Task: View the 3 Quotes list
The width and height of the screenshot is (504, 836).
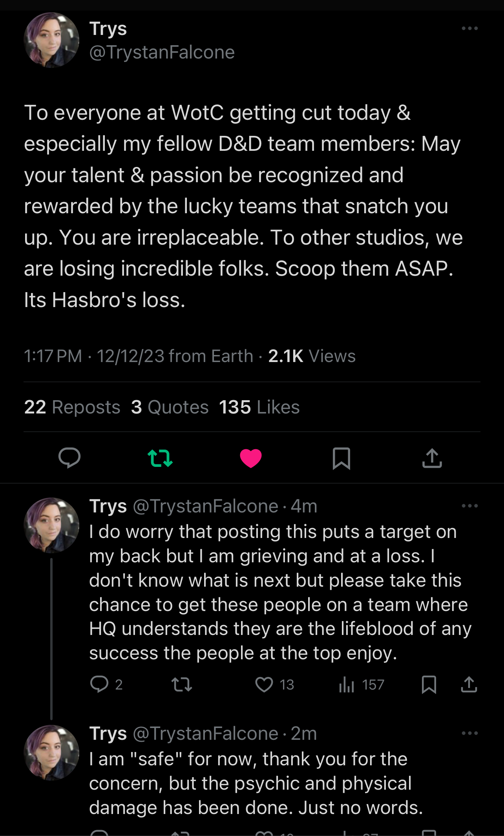Action: pos(170,407)
